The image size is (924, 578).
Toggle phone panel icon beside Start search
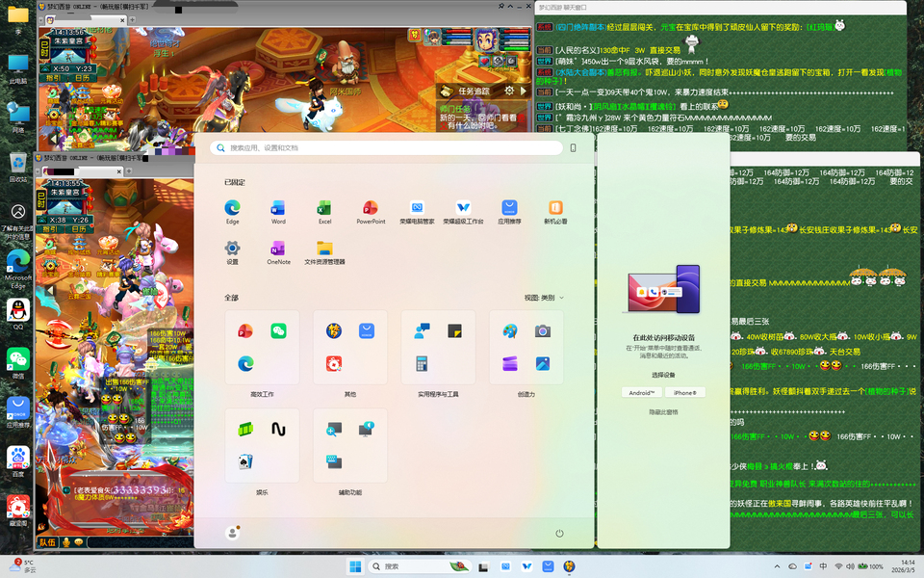pos(573,147)
